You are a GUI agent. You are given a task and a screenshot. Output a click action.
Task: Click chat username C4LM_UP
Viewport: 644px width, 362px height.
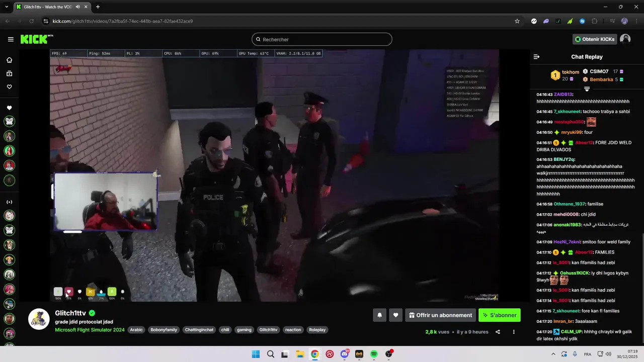pyautogui.click(x=571, y=332)
